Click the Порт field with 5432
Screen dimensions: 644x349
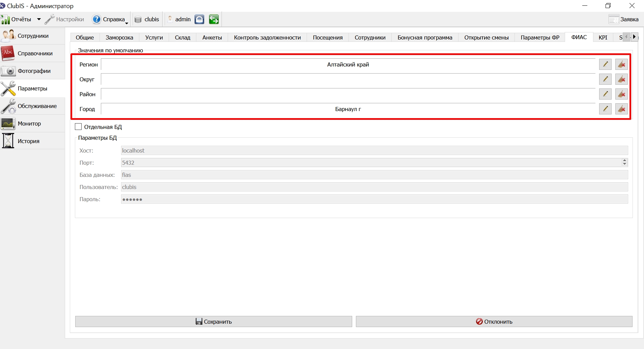click(x=371, y=163)
